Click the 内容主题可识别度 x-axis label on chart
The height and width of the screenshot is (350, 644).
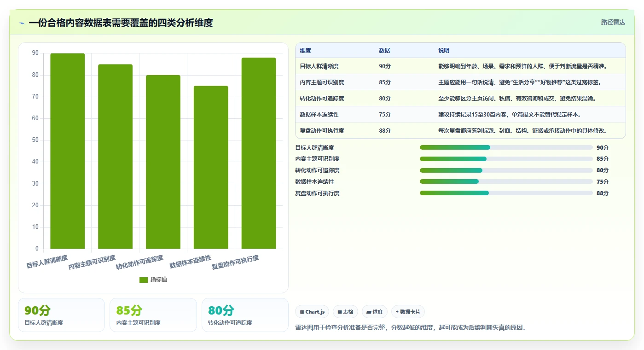coord(92,262)
